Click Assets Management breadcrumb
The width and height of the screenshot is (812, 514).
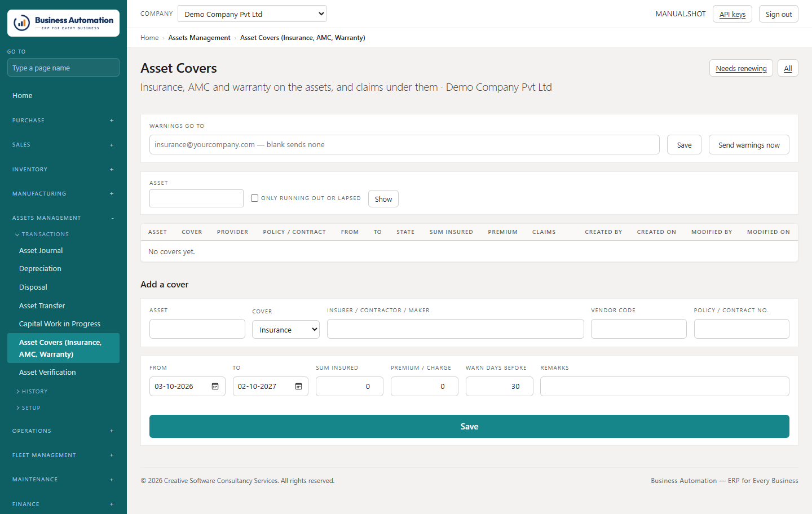[x=199, y=38]
